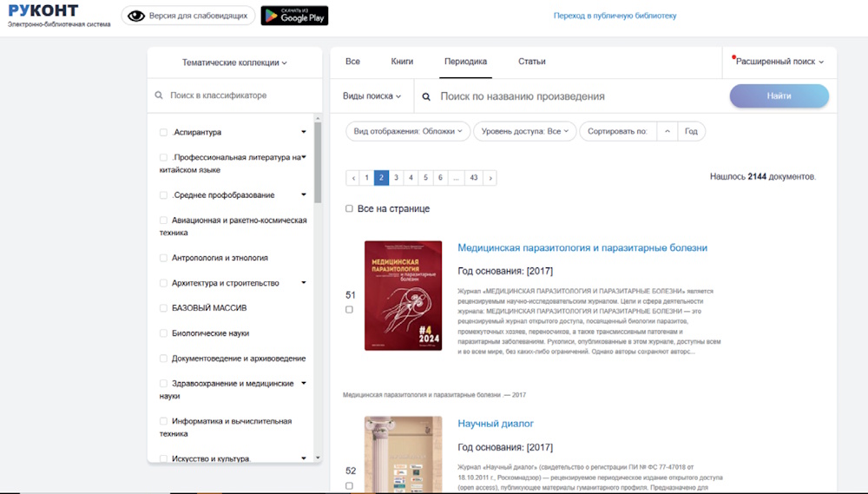Go to next page arrow in pagination
The width and height of the screenshot is (868, 494).
490,178
